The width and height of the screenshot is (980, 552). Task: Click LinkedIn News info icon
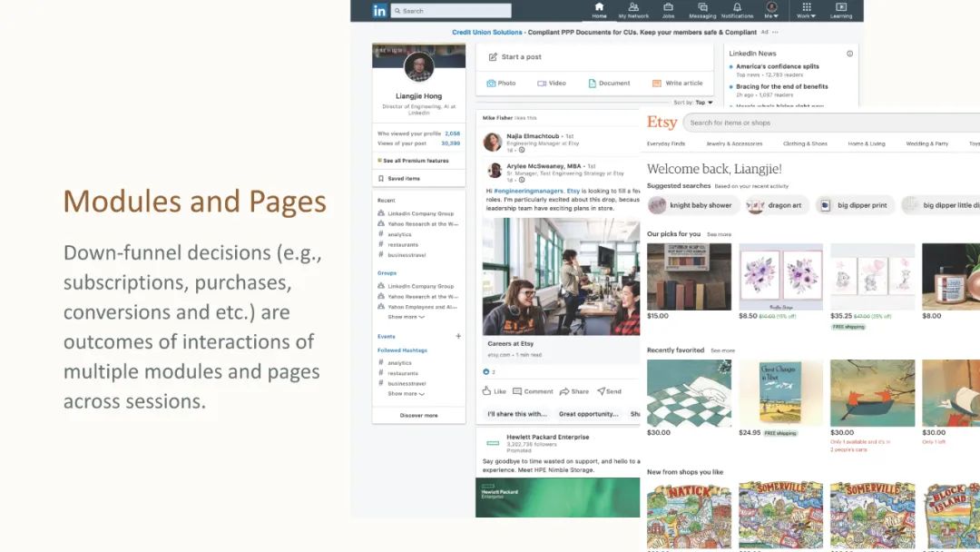click(849, 54)
